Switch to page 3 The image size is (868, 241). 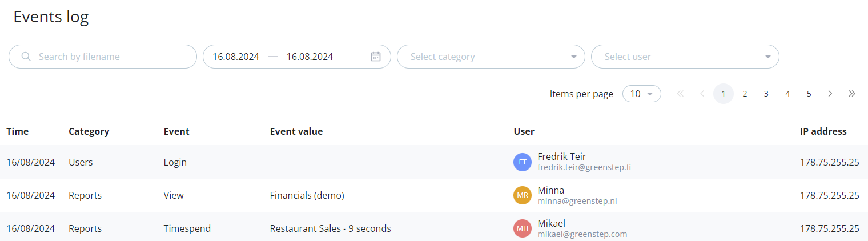coord(766,94)
